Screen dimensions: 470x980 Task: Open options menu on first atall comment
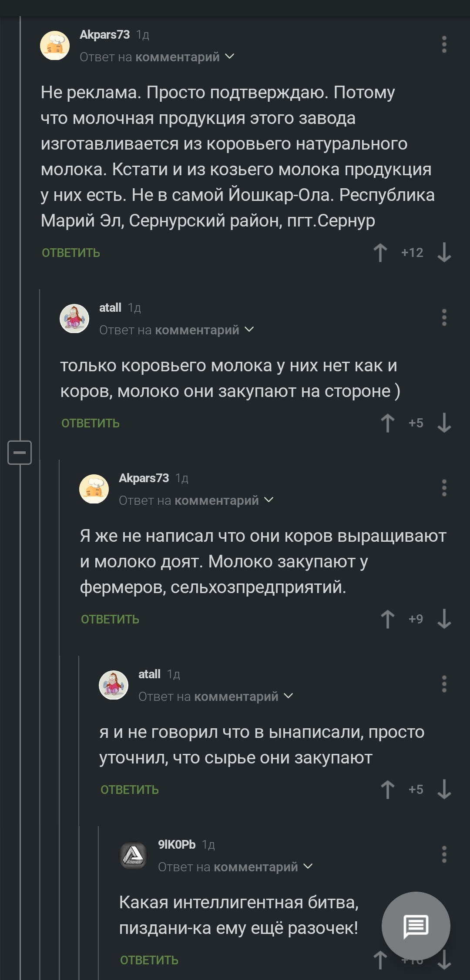point(444,318)
